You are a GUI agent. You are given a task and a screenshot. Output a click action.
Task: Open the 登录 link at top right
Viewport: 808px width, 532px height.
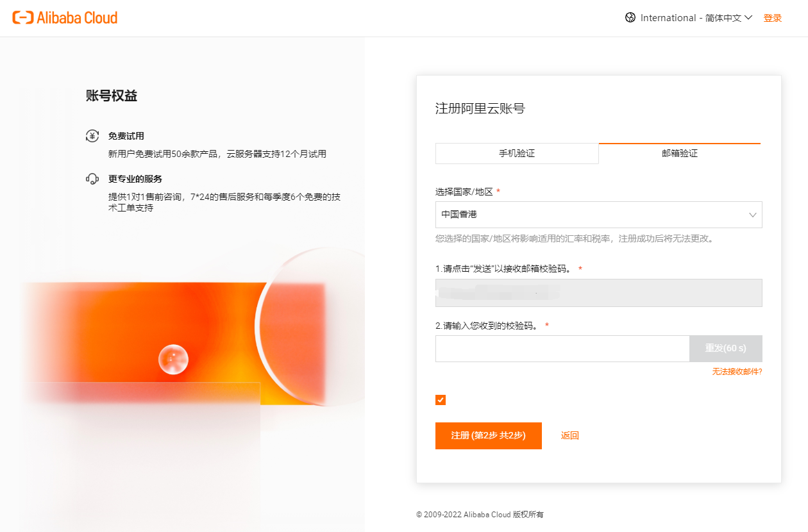click(773, 18)
